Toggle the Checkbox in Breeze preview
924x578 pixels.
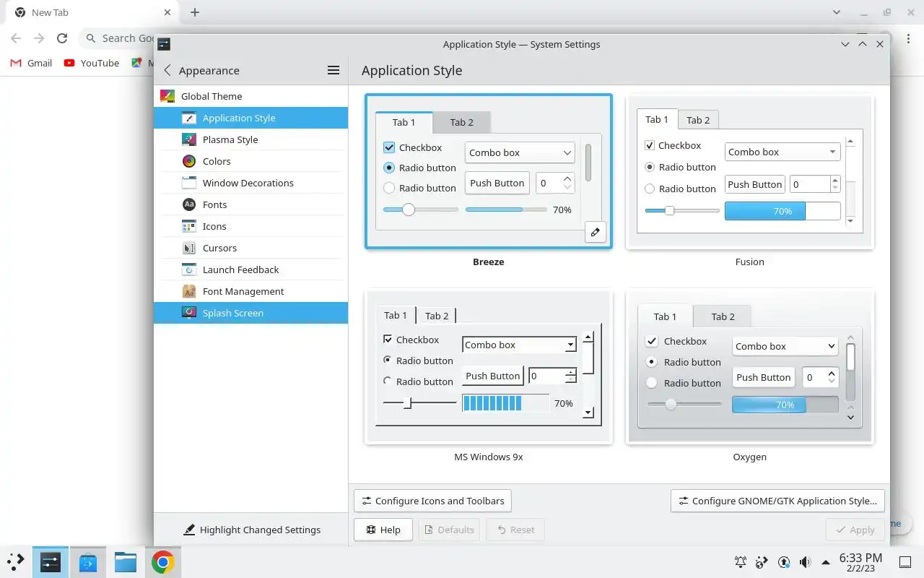389,147
